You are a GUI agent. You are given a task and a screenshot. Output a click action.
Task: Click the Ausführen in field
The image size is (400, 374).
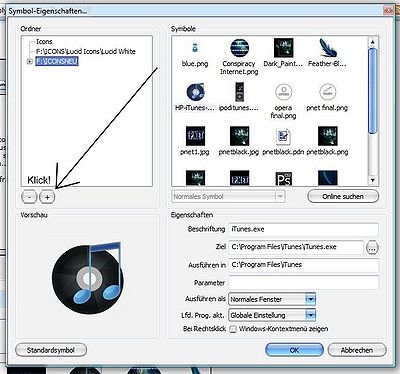[x=303, y=265]
